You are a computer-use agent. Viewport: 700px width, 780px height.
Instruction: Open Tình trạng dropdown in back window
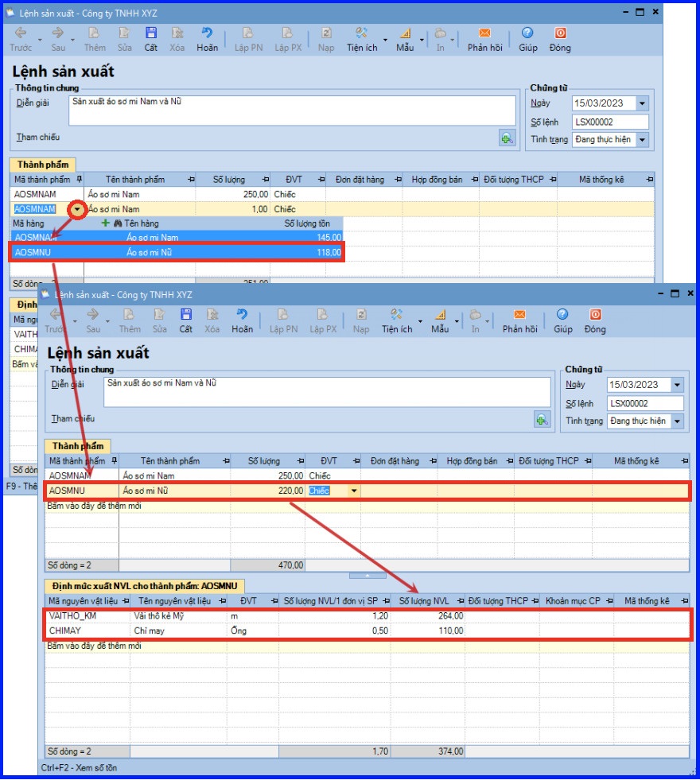(642, 140)
